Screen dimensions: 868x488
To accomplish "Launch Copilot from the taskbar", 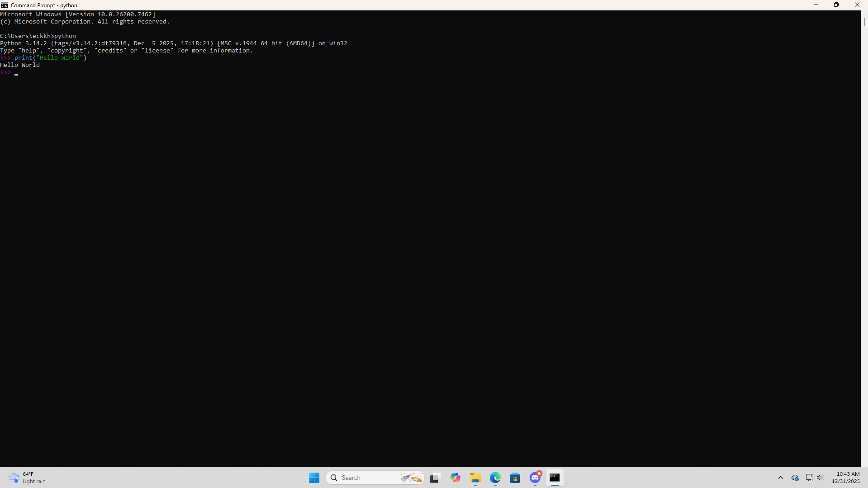I will pyautogui.click(x=455, y=478).
